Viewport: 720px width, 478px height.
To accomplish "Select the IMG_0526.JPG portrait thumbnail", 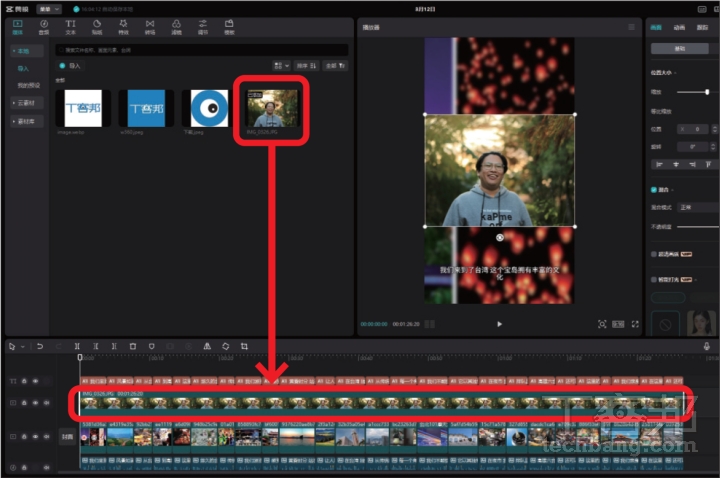I will [273, 108].
